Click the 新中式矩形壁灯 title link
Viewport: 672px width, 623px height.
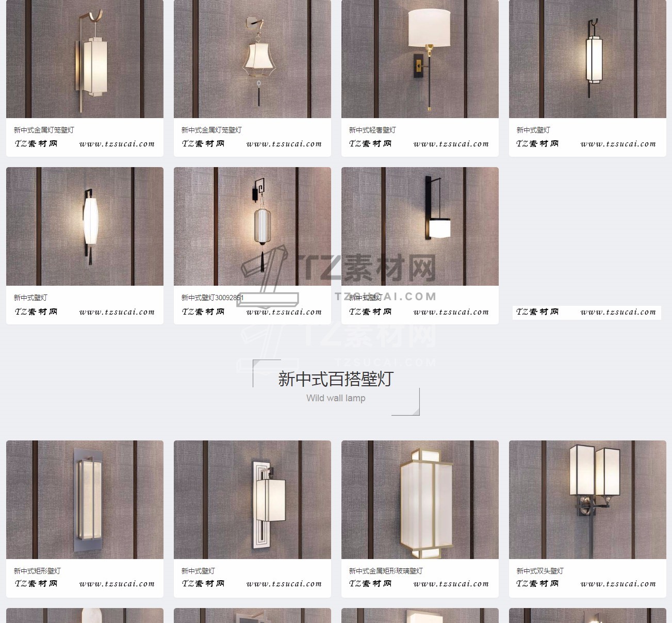pyautogui.click(x=37, y=571)
